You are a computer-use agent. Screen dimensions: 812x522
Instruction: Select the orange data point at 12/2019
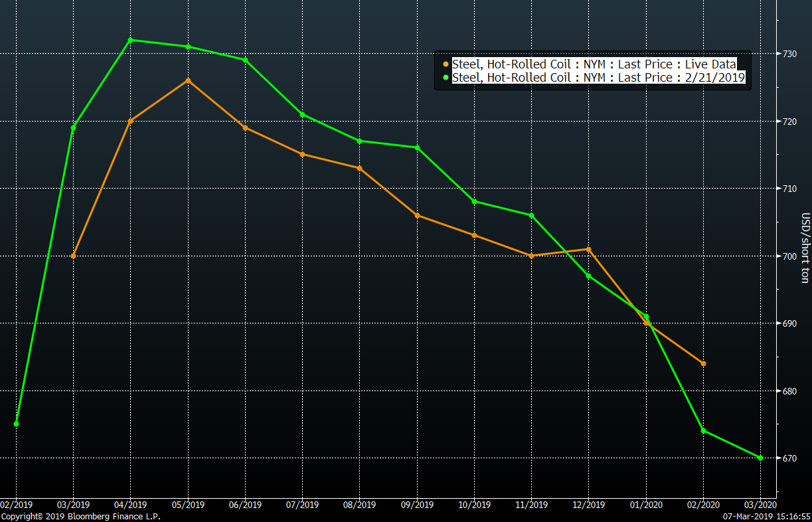pyautogui.click(x=588, y=249)
